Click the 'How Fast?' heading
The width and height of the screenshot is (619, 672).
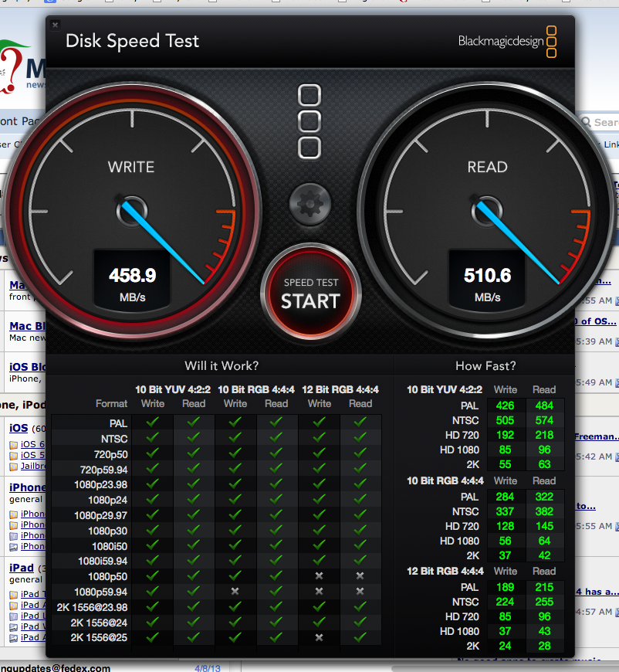click(485, 365)
